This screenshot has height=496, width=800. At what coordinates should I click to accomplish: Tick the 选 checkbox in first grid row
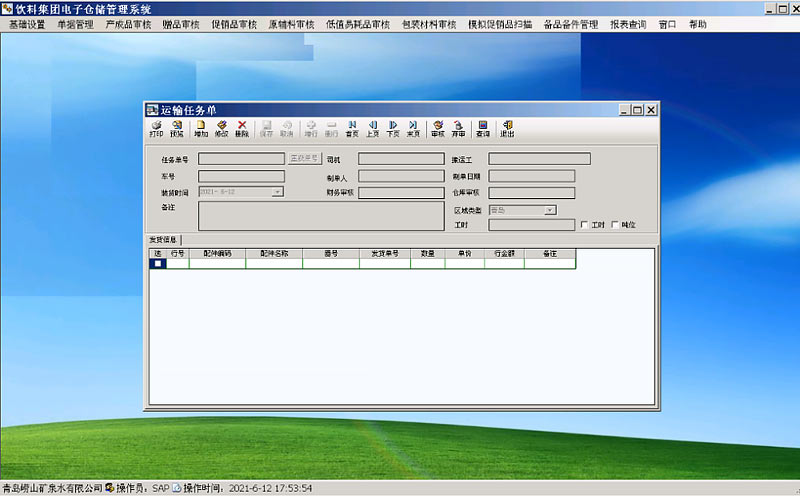157,264
